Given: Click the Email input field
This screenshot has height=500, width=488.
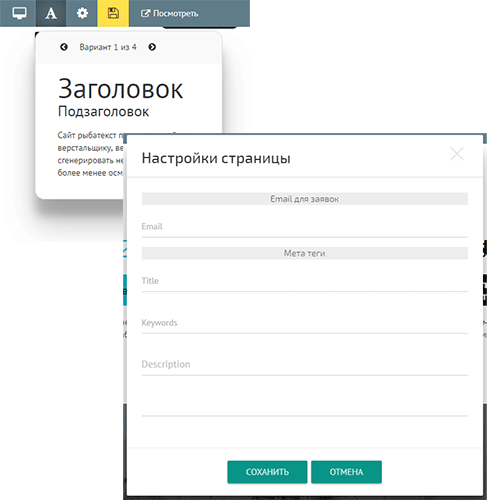Looking at the screenshot, I should pyautogui.click(x=305, y=227).
